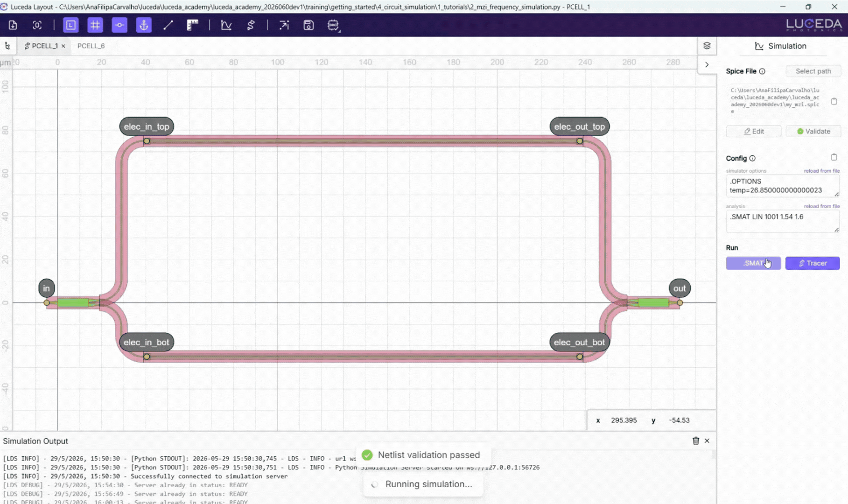The width and height of the screenshot is (848, 504).
Task: Click the save disk toolbar icon
Action: (x=308, y=25)
